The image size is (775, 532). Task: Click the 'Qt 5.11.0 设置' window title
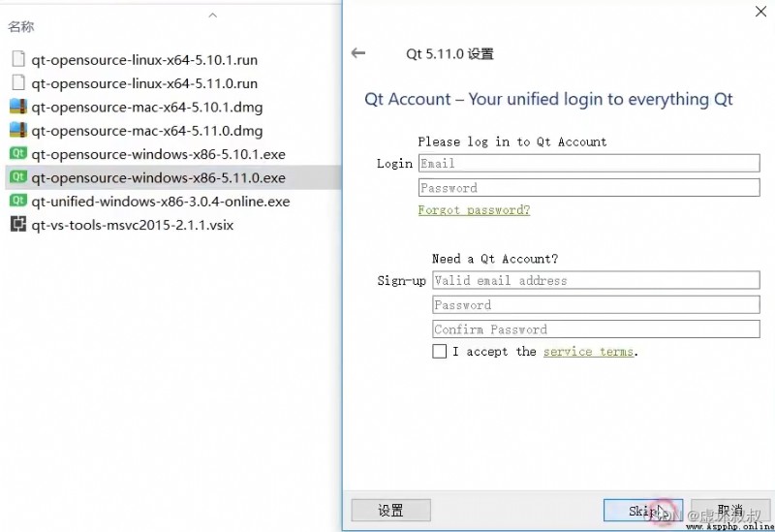(449, 53)
